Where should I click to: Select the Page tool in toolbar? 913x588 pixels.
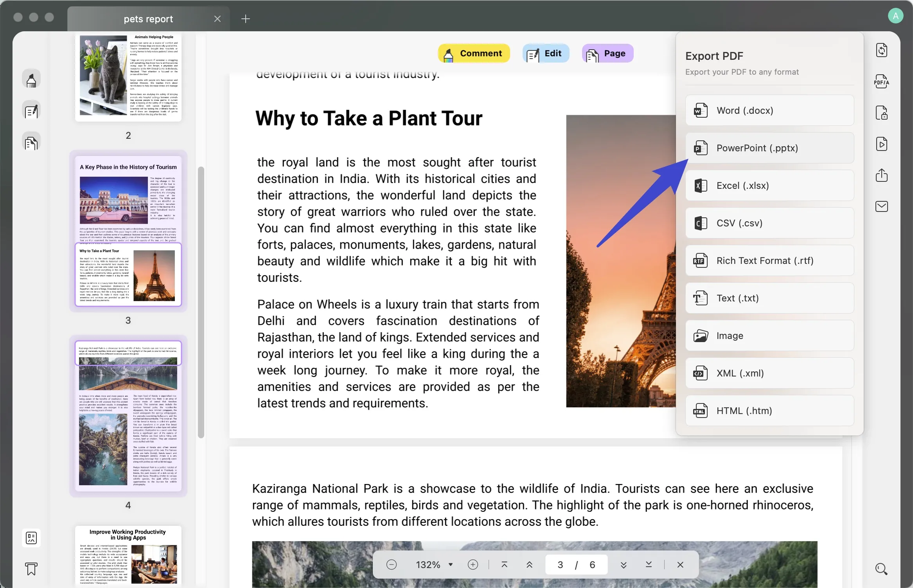pos(606,53)
